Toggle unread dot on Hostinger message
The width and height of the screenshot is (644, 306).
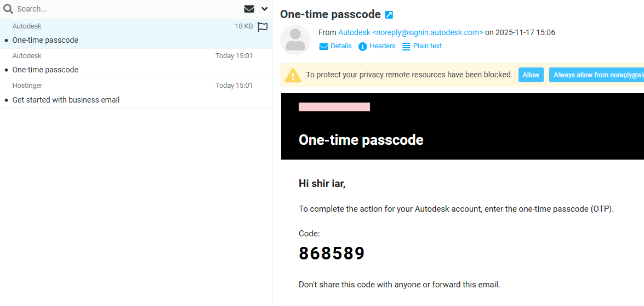point(6,100)
